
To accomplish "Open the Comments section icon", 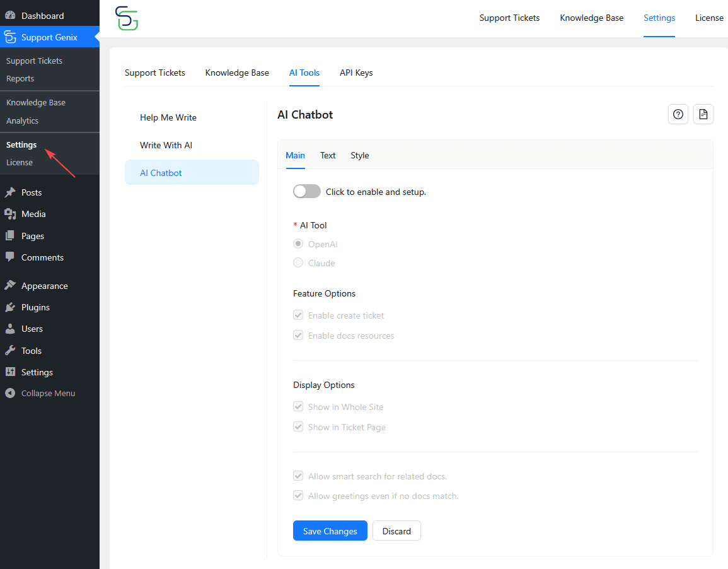I will 10,257.
